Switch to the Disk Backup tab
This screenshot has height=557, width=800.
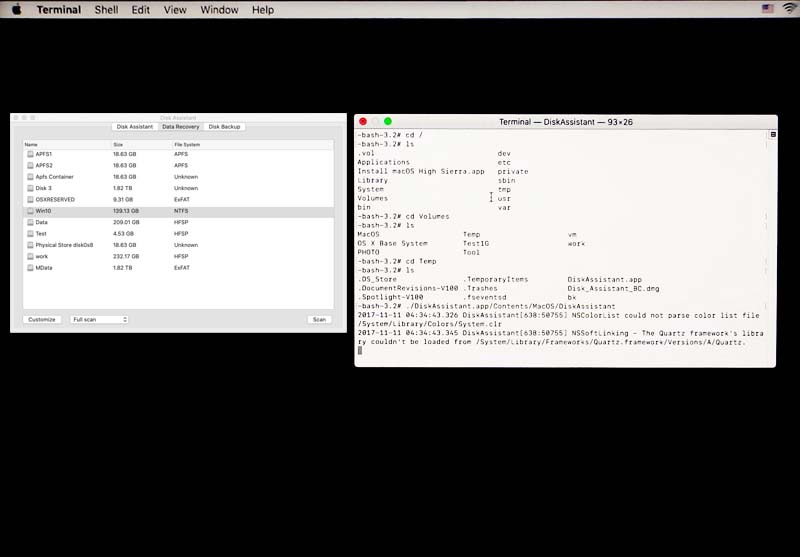[224, 126]
